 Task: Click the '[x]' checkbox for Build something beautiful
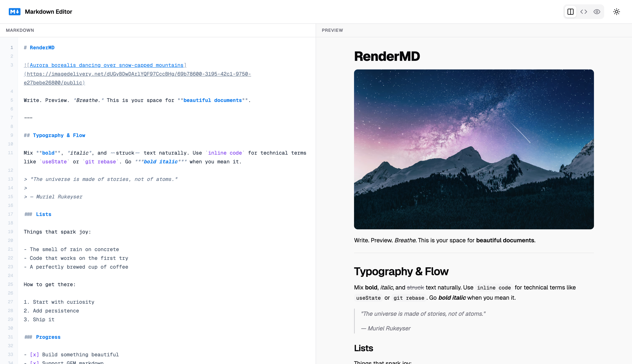(x=34, y=354)
